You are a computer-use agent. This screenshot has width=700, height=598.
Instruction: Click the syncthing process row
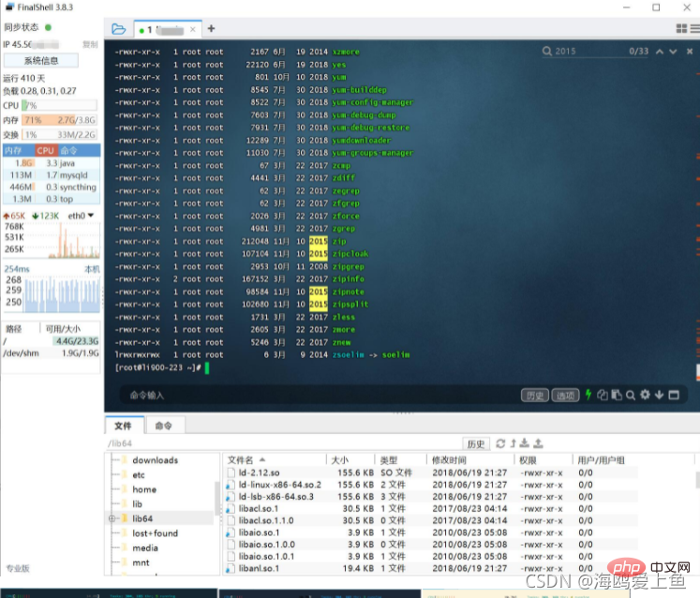(x=52, y=187)
